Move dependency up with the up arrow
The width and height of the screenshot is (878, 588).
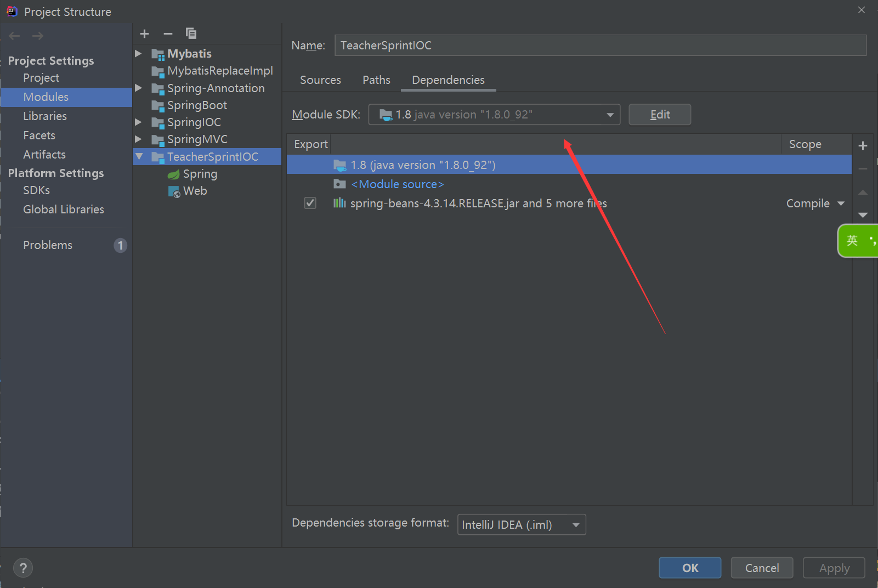(x=863, y=193)
